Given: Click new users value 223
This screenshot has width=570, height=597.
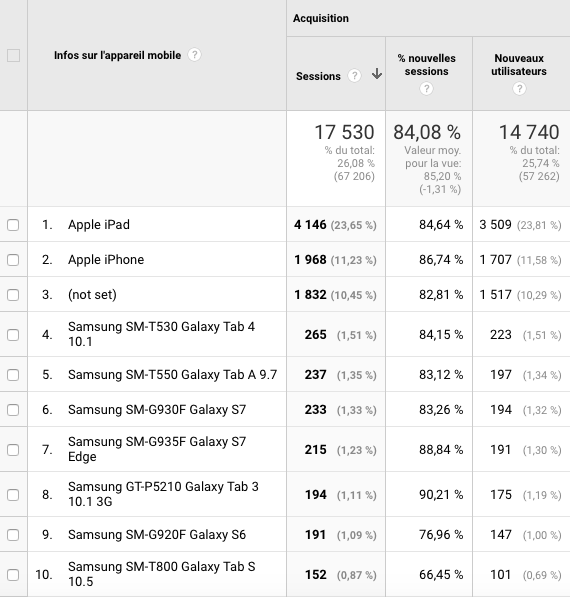Looking at the screenshot, I should [x=500, y=335].
